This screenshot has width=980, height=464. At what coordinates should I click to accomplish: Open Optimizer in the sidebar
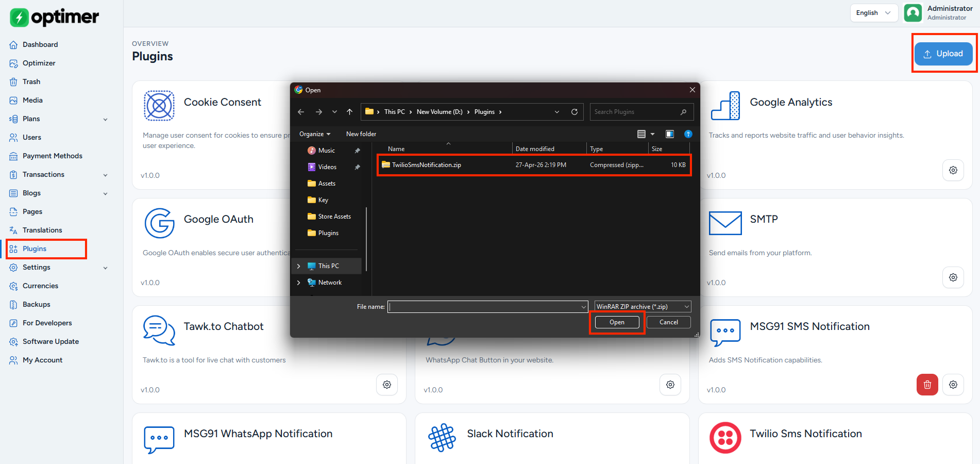[x=39, y=63]
